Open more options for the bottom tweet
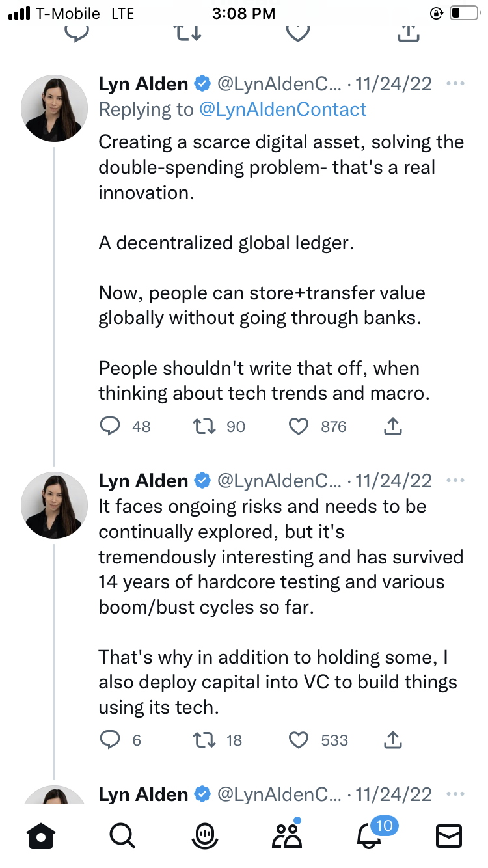 coord(455,794)
